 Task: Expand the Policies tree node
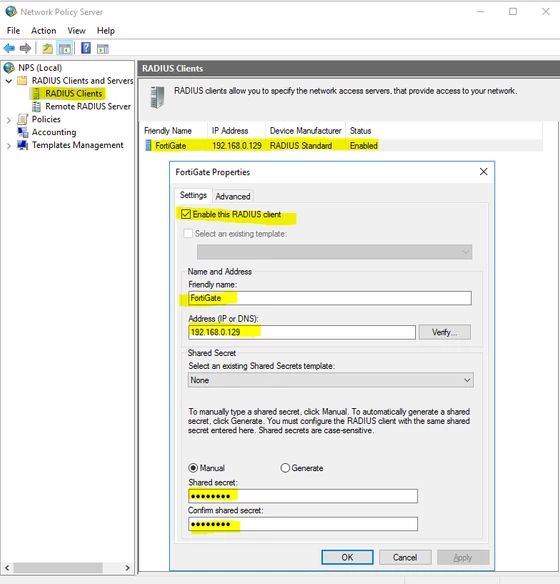point(9,120)
